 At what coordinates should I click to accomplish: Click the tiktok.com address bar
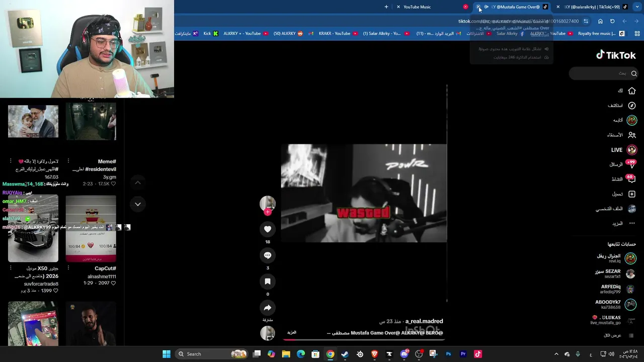pyautogui.click(x=518, y=21)
